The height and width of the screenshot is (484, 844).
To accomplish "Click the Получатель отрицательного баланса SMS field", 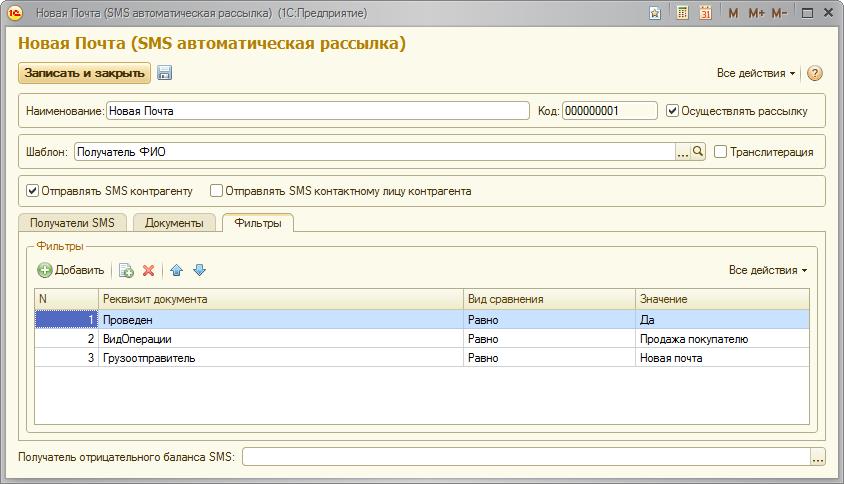I will point(526,457).
